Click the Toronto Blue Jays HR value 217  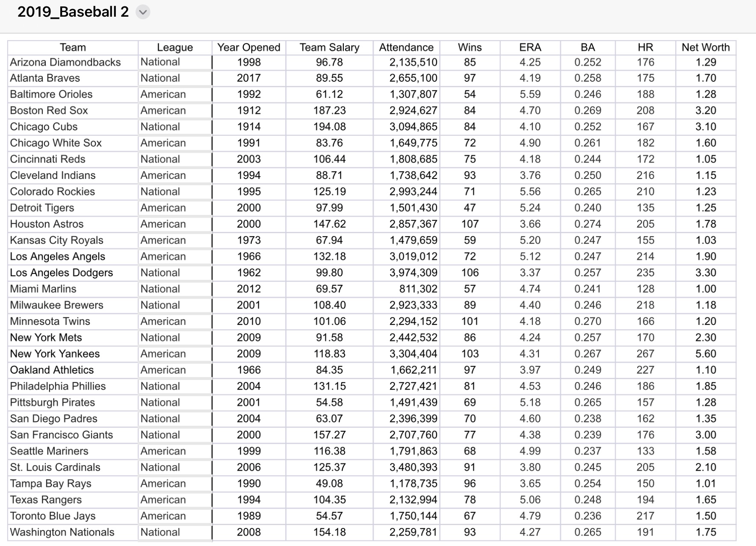[x=646, y=516]
